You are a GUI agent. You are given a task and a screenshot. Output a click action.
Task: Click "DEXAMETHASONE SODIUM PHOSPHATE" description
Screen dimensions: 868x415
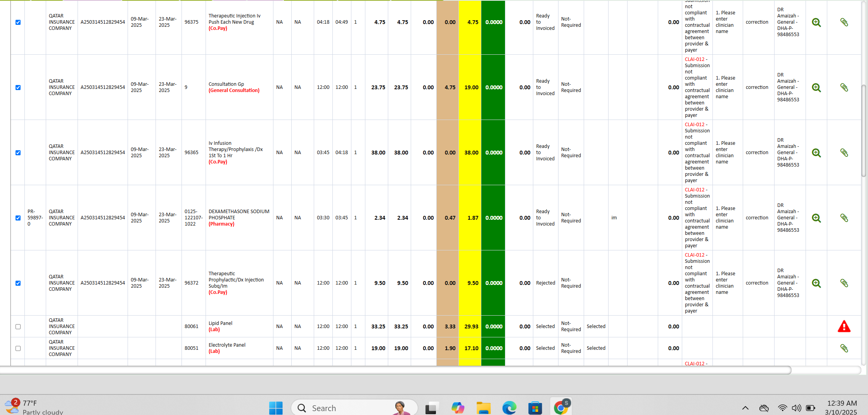pyautogui.click(x=239, y=215)
